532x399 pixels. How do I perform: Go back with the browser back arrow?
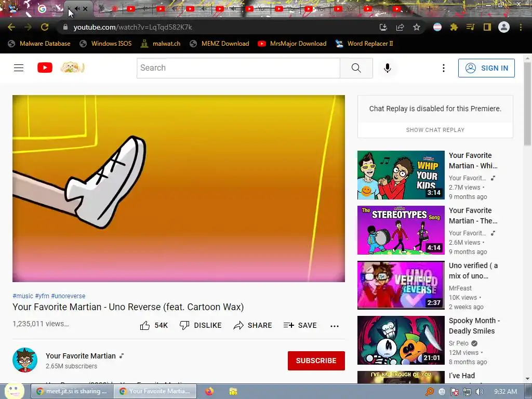(x=11, y=27)
